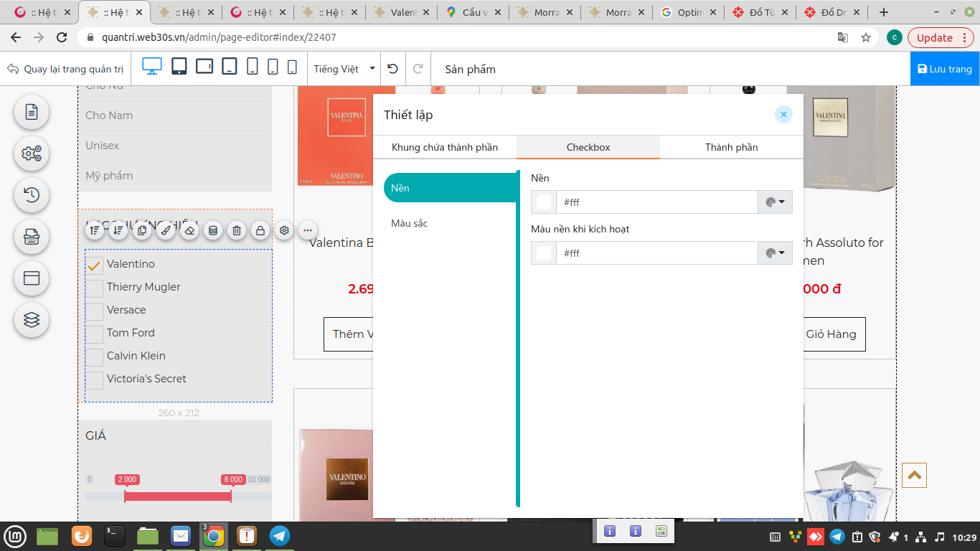Open the three-dots more options icon
Screen dimensions: 980x551
point(308,230)
